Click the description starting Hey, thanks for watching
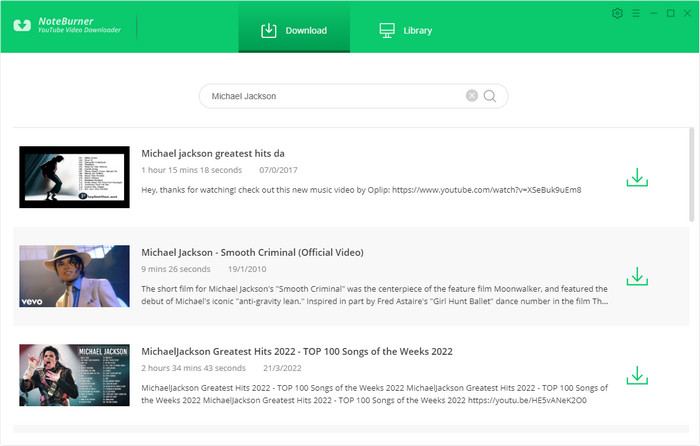Screen dimensions: 700x446 point(361,190)
